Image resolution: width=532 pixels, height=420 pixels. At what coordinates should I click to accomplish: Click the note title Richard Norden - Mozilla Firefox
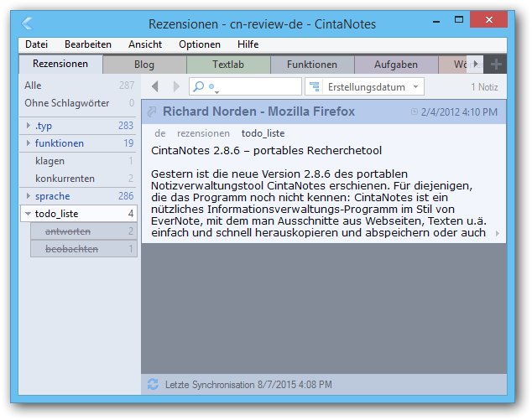point(259,111)
